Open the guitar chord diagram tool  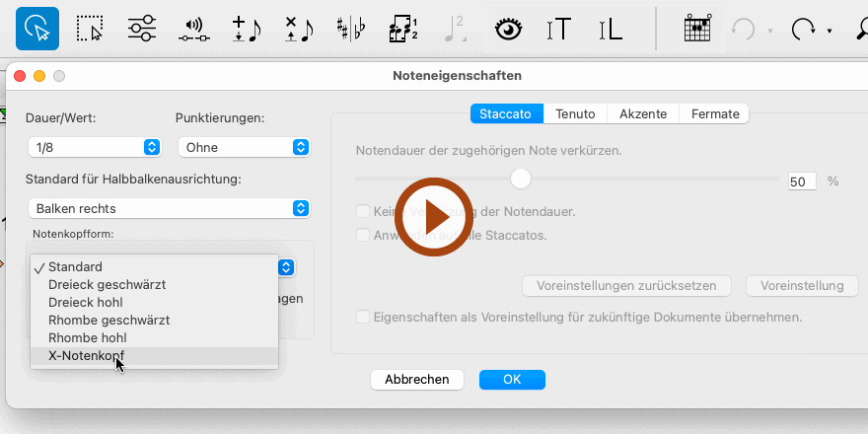[x=698, y=29]
